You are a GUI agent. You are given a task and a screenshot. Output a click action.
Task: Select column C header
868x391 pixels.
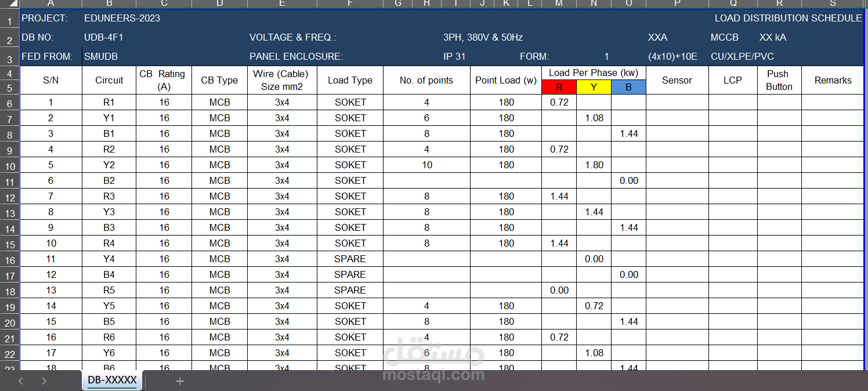[x=164, y=3]
